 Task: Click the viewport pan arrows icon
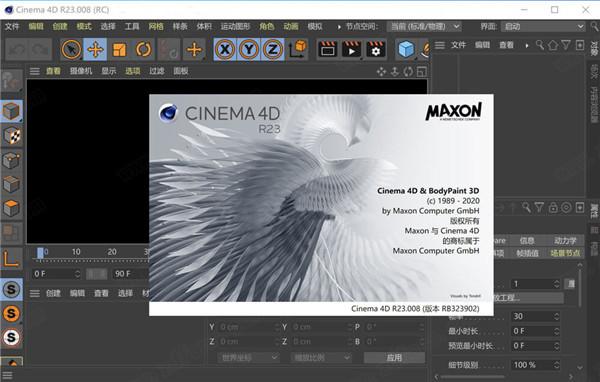(x=381, y=72)
